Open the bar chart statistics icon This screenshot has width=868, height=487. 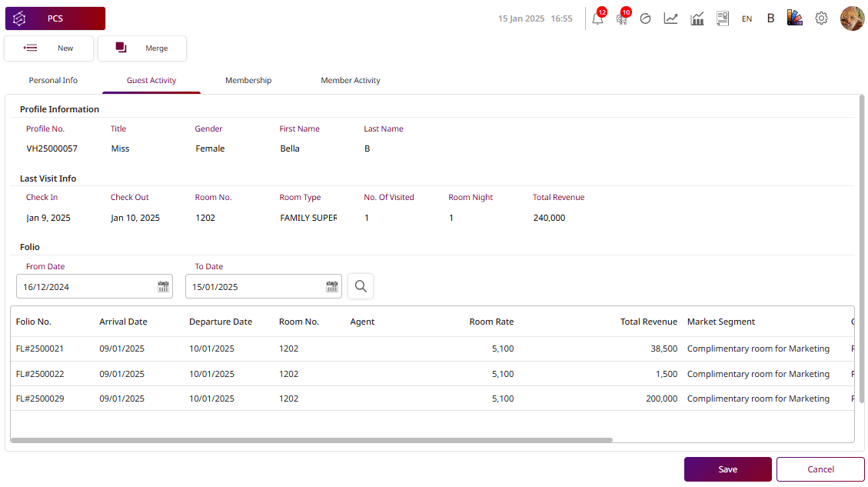697,18
